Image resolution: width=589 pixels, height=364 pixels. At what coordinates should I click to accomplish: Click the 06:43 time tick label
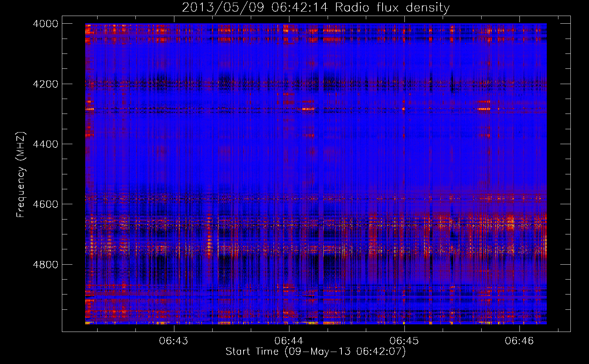(174, 341)
